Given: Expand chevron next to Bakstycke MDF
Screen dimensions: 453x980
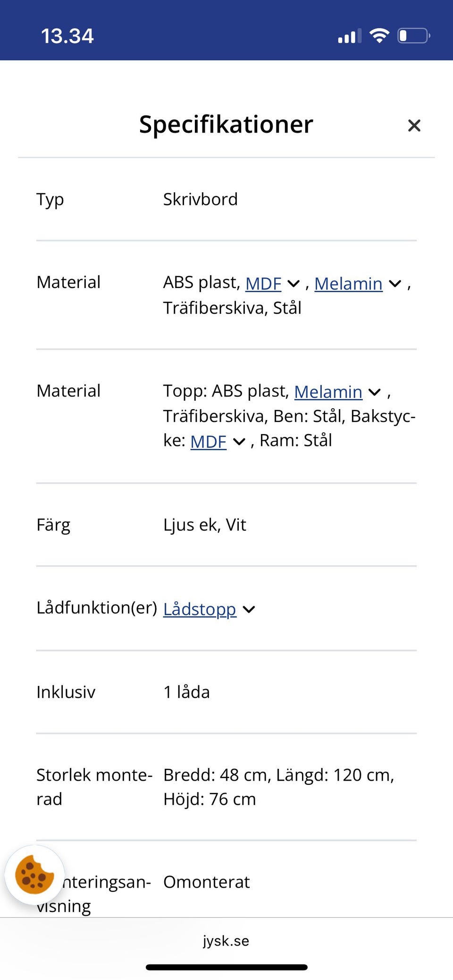Looking at the screenshot, I should pos(239,442).
